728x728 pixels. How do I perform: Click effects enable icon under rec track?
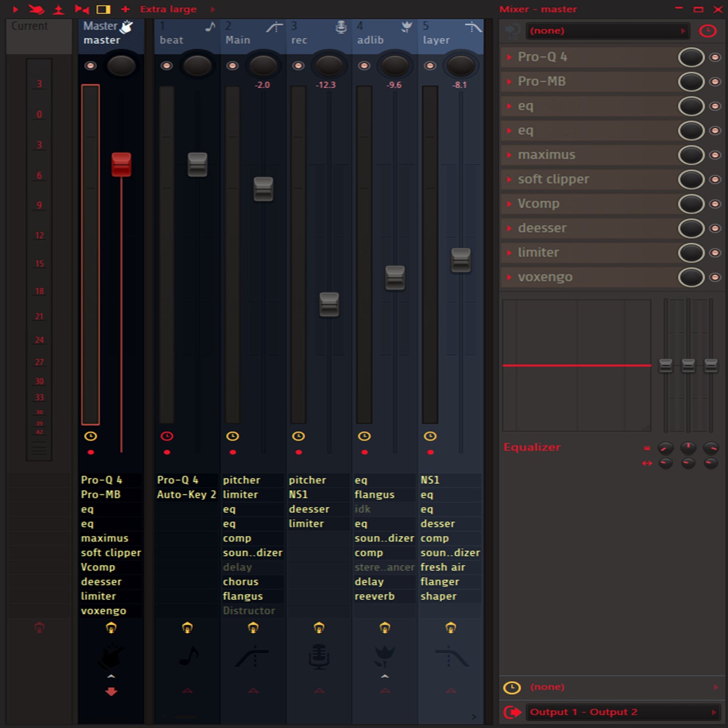pyautogui.click(x=319, y=628)
